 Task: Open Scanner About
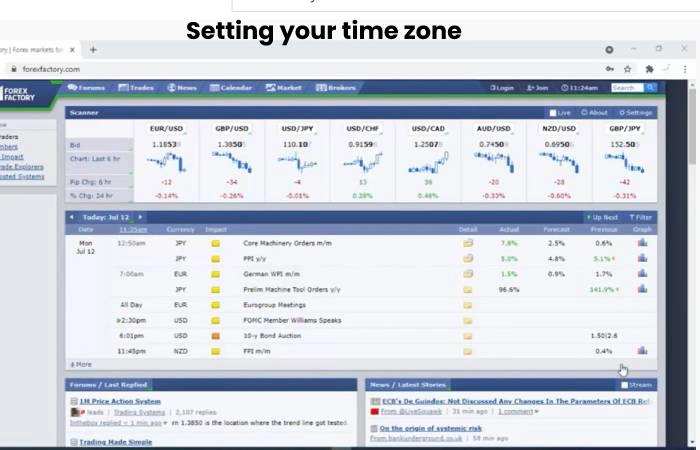pyautogui.click(x=594, y=113)
